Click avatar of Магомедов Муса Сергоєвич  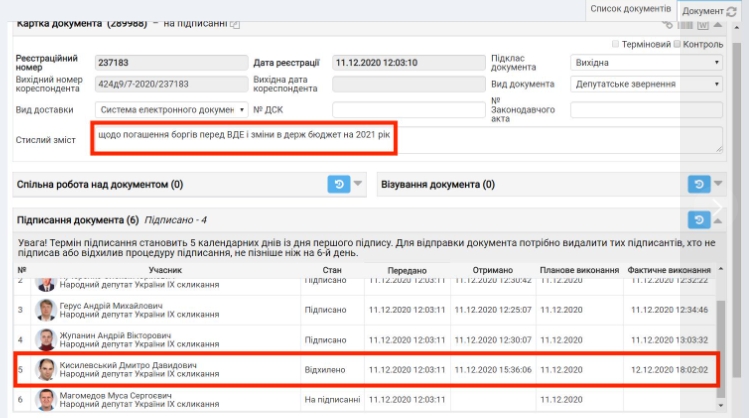click(46, 402)
